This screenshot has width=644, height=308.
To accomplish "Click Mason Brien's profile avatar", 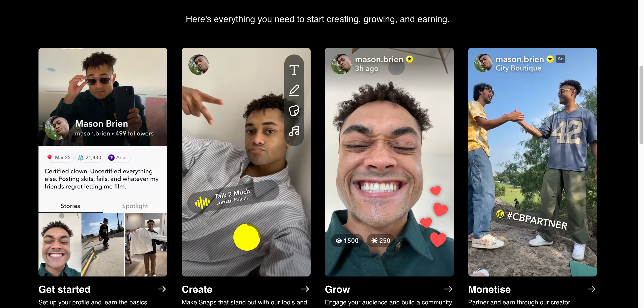I will point(57,128).
